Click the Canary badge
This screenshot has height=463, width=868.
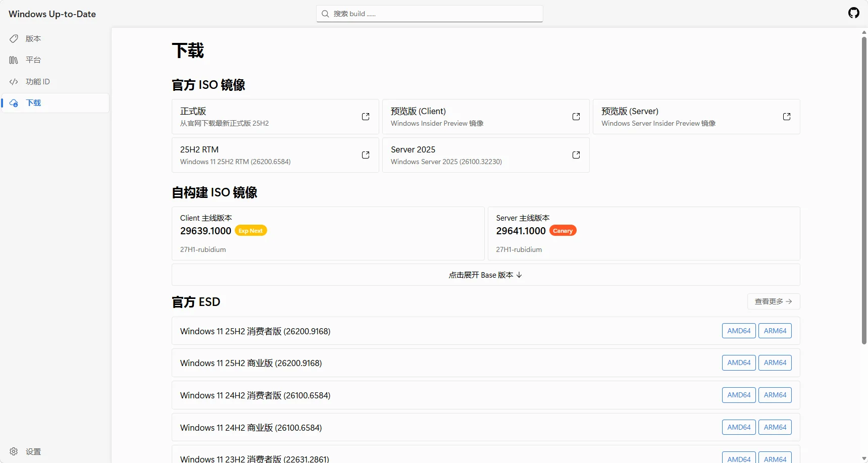[x=563, y=231]
